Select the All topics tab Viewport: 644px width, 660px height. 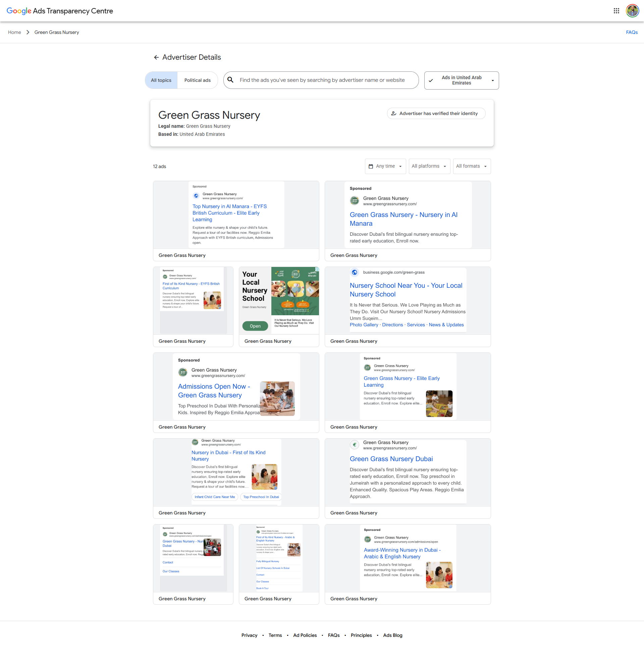(x=161, y=80)
